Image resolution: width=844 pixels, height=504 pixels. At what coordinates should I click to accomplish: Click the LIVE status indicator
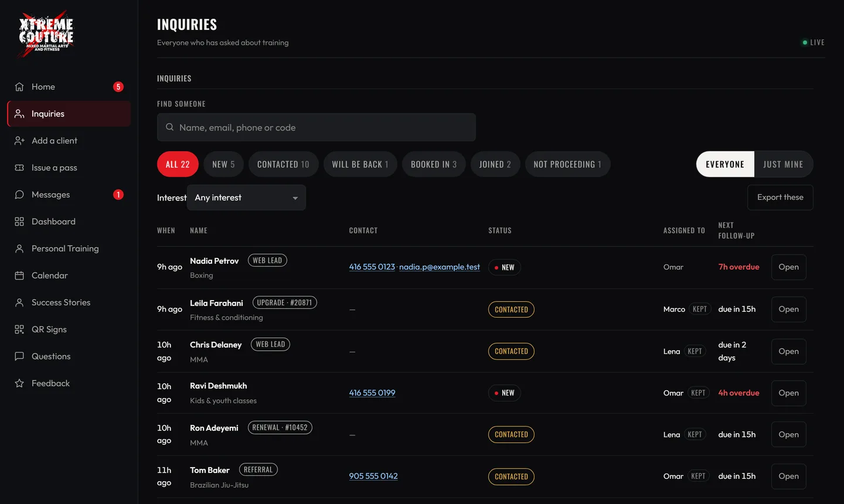pyautogui.click(x=814, y=42)
